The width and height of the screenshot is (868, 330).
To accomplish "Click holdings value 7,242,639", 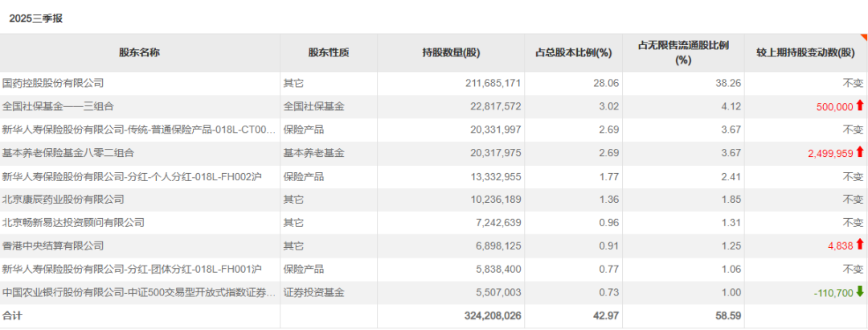I will tap(497, 222).
